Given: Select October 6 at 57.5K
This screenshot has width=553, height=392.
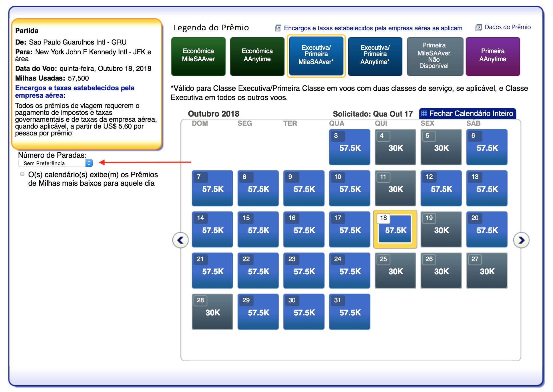Looking at the screenshot, I should click(x=487, y=147).
